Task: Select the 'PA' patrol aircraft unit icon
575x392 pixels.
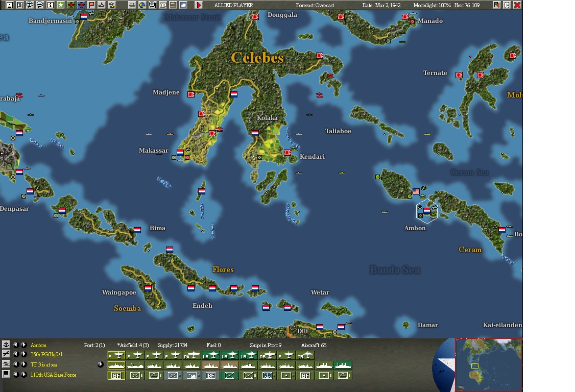Action: 192,355
